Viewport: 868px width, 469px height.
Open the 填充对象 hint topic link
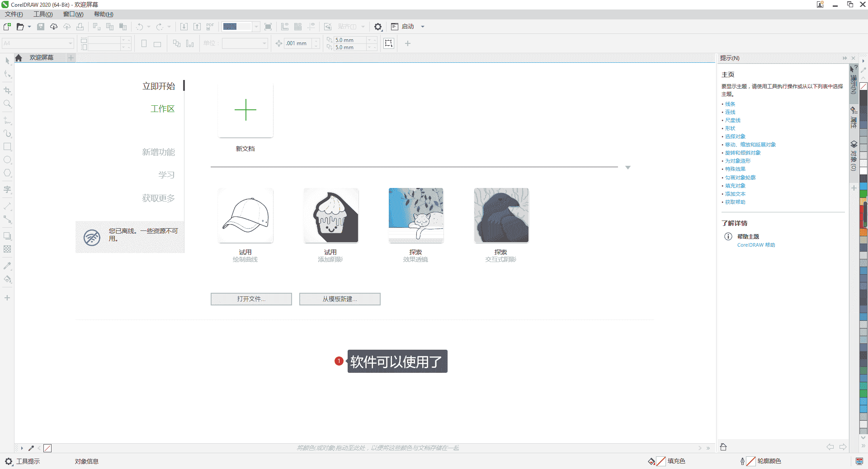(735, 186)
